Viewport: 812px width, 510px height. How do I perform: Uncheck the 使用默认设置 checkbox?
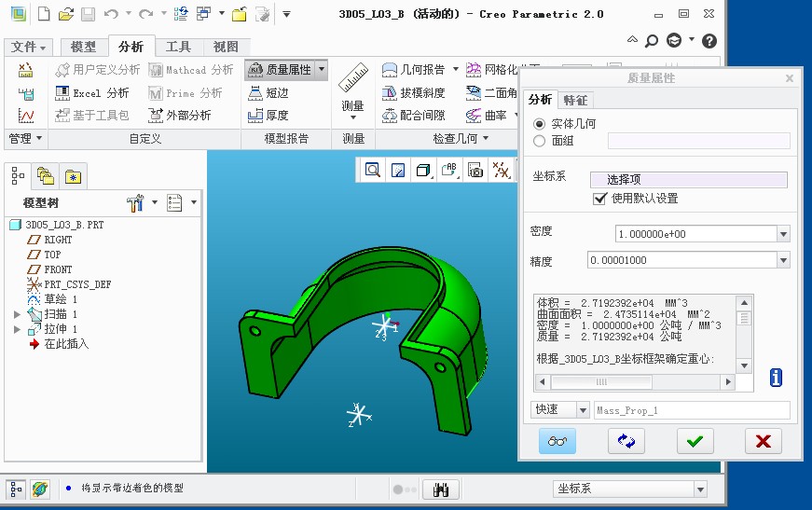599,199
